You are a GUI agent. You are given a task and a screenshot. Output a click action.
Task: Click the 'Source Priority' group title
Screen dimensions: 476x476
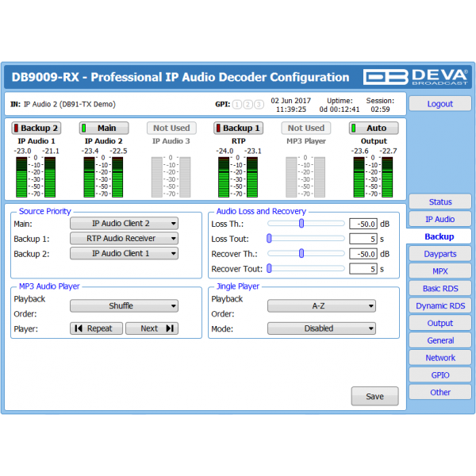coord(45,211)
